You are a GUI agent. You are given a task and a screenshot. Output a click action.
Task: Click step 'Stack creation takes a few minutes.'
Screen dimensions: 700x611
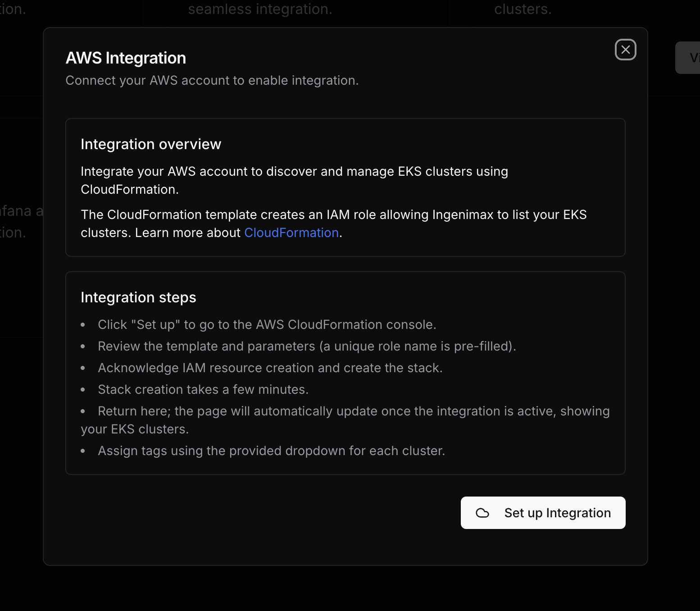tap(203, 389)
